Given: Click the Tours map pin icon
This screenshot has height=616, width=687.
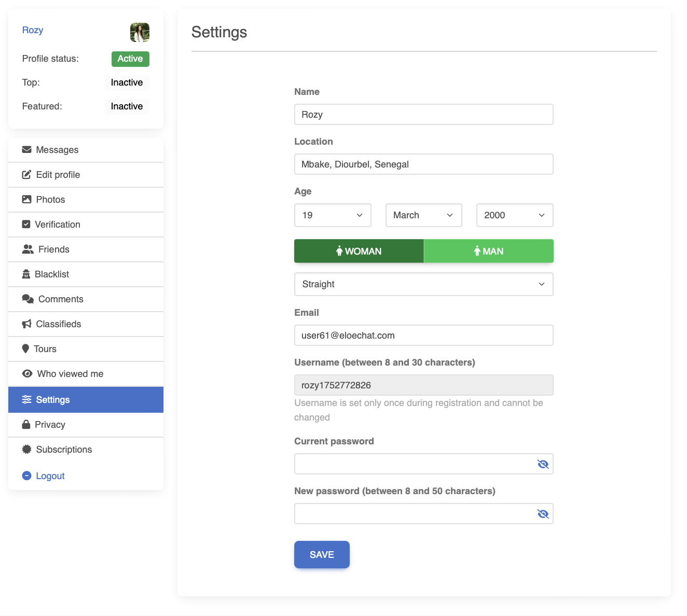Looking at the screenshot, I should click(25, 349).
